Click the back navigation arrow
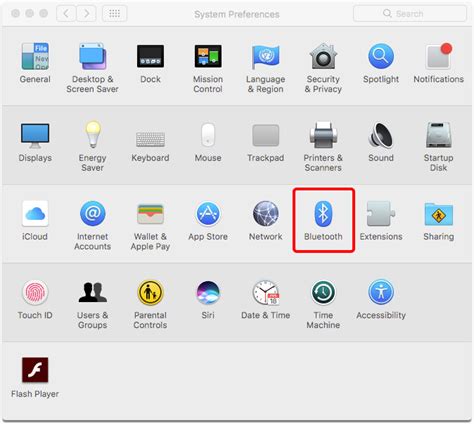This screenshot has width=474, height=425. tap(66, 14)
